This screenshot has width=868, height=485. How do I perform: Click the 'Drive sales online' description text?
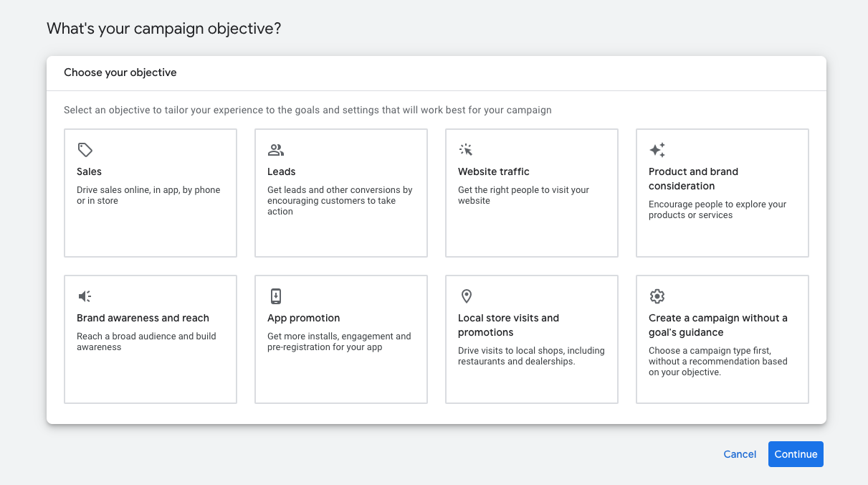tap(148, 195)
